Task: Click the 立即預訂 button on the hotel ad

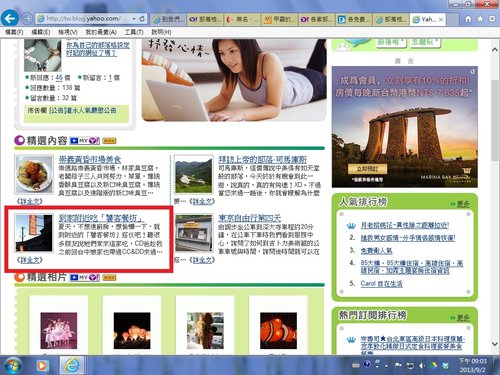Action: coord(367,169)
